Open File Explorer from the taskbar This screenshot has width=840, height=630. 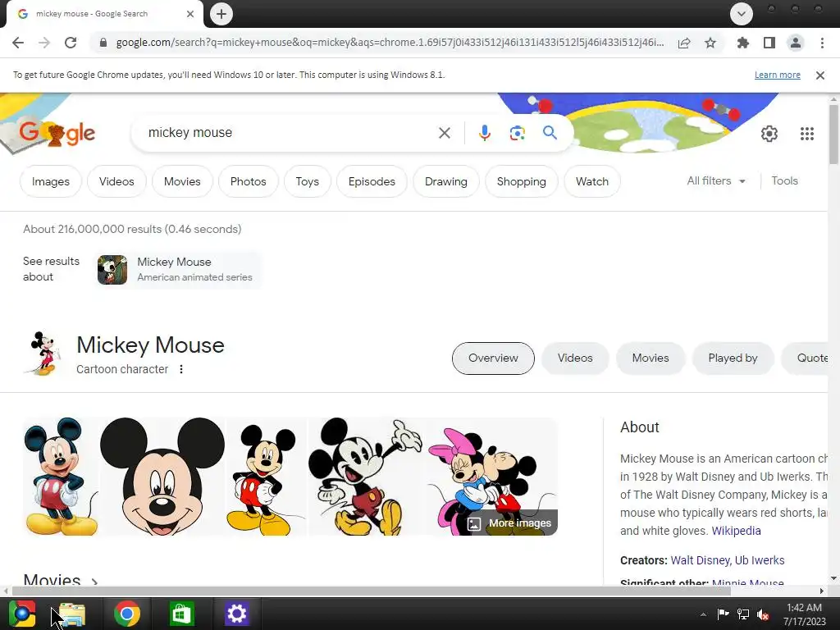click(x=72, y=614)
